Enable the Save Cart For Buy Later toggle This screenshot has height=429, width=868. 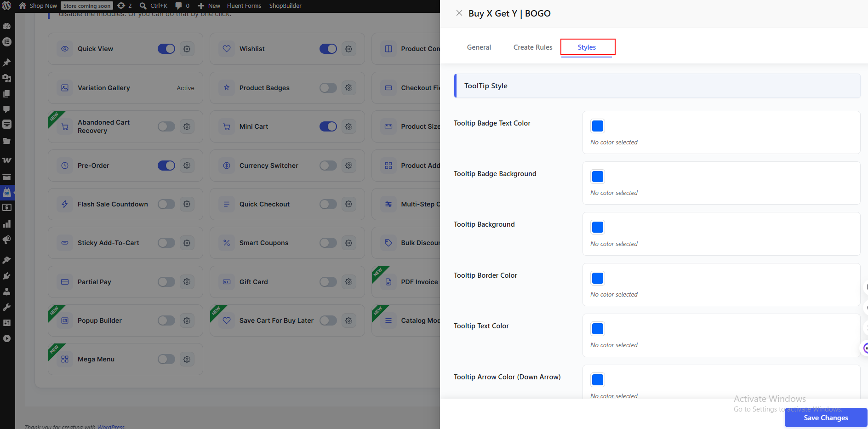(328, 320)
